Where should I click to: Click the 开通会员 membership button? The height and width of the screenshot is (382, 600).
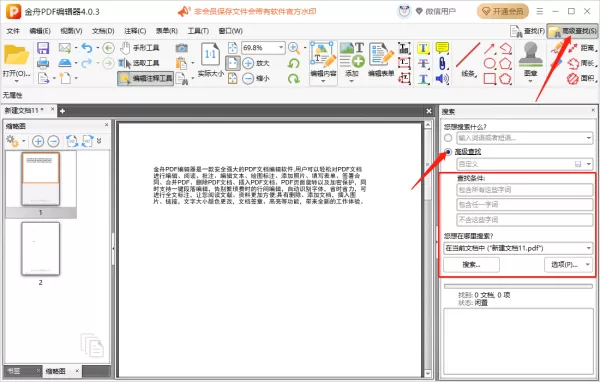pyautogui.click(x=503, y=11)
